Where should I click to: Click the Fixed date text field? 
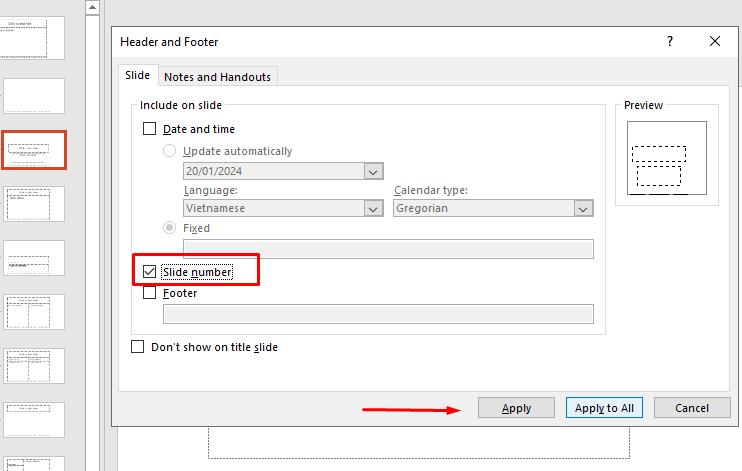click(388, 249)
